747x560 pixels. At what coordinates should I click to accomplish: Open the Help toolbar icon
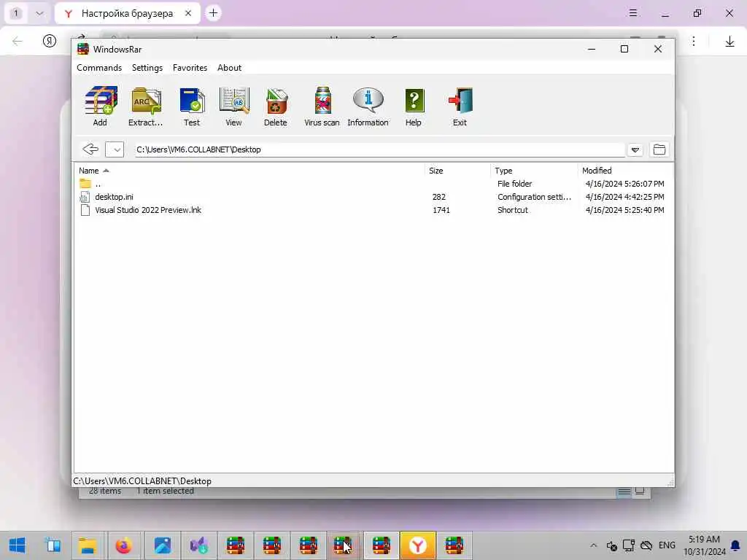pos(414,106)
